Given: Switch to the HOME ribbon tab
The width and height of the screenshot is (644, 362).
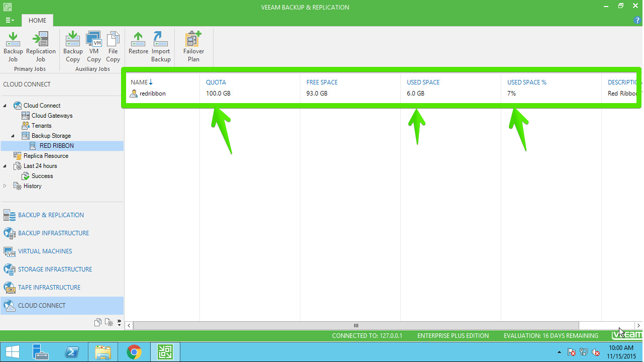Looking at the screenshot, I should (x=37, y=21).
